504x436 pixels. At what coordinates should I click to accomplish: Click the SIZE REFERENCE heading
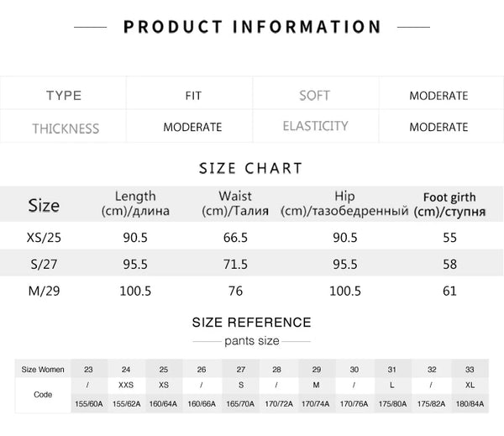(x=251, y=322)
